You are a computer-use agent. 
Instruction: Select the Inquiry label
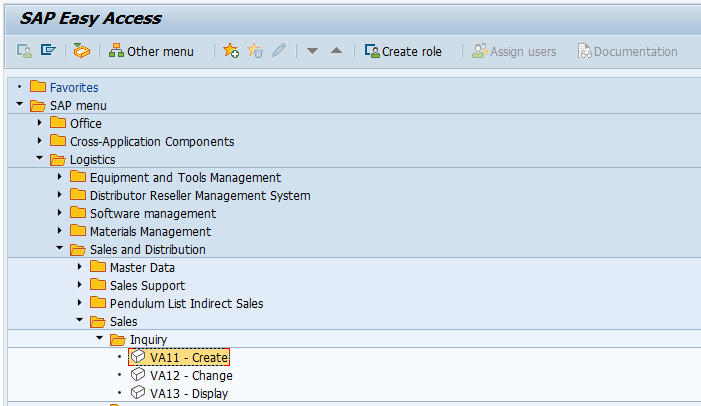point(148,339)
